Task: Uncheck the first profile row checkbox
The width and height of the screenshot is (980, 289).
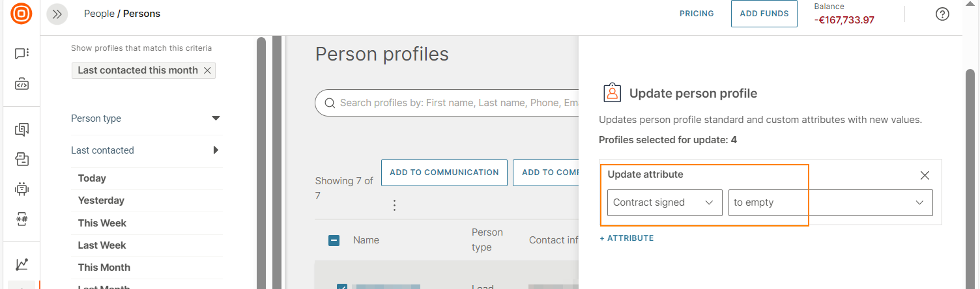Action: tap(341, 286)
